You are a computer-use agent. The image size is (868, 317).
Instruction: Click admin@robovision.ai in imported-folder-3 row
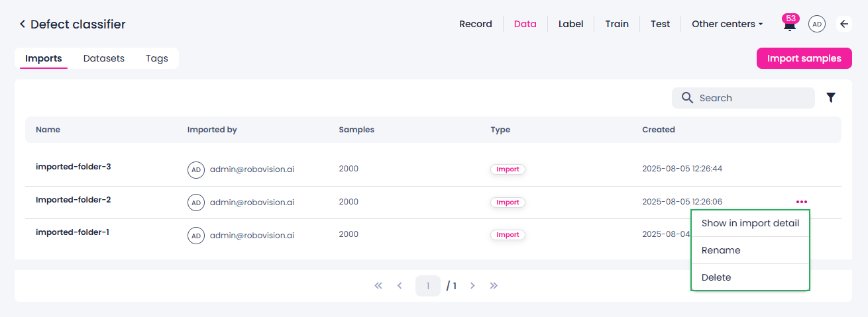[252, 169]
